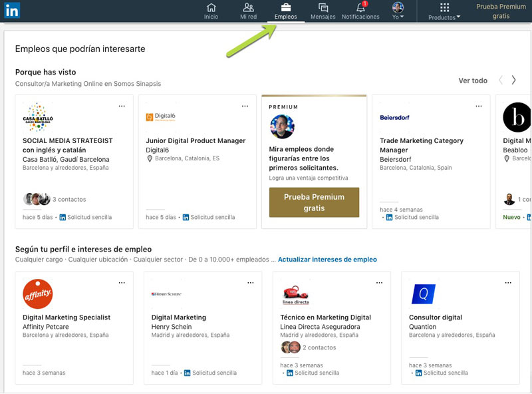This screenshot has height=394, width=532.
Task: Open Técnico en Marketing Digital job
Action: click(x=326, y=317)
